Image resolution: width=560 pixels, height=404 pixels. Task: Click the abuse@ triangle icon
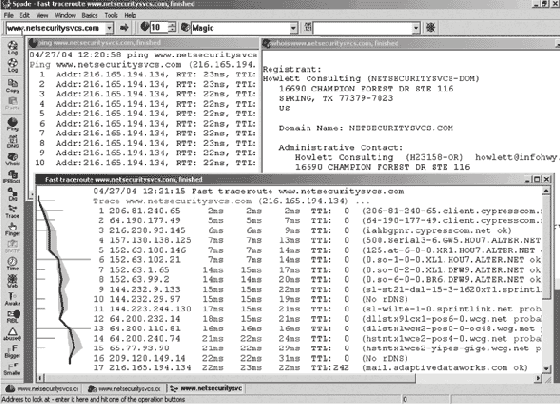tap(12, 334)
